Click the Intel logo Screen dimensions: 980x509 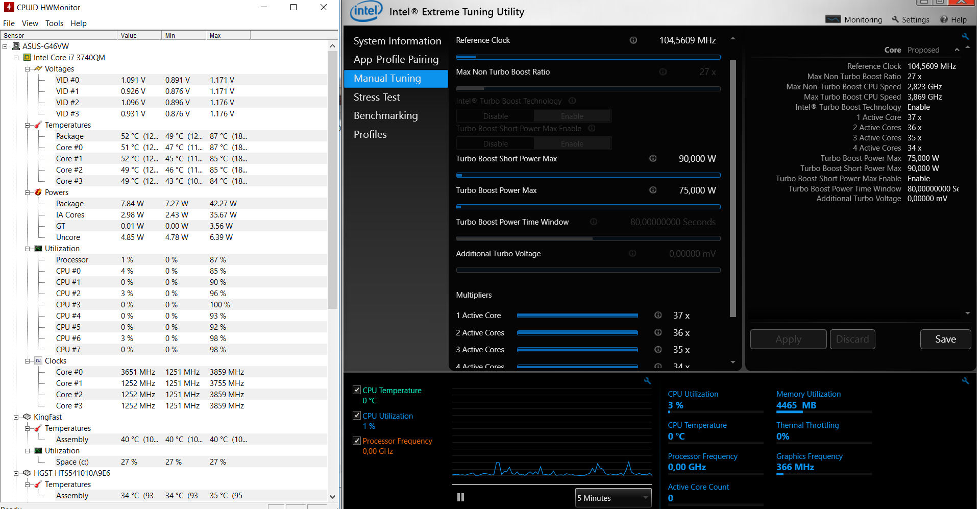pos(366,11)
